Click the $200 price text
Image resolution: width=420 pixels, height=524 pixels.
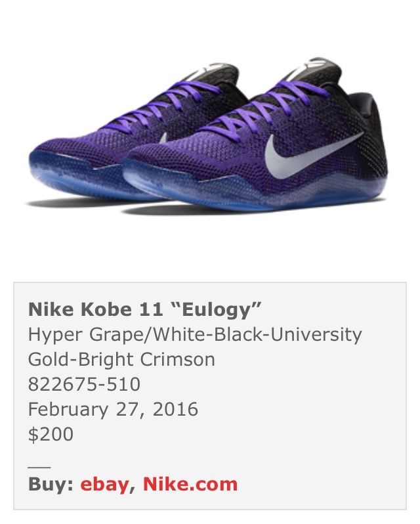51,434
